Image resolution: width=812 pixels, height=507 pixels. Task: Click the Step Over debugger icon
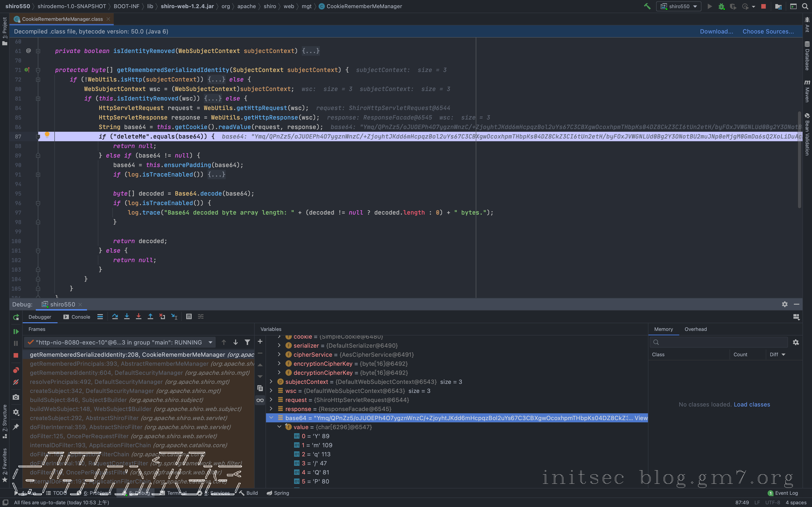[x=115, y=317]
